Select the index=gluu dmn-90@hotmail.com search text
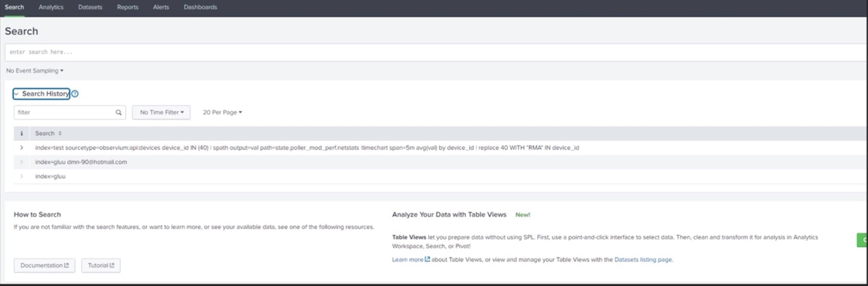This screenshot has height=286, width=868. click(x=81, y=162)
